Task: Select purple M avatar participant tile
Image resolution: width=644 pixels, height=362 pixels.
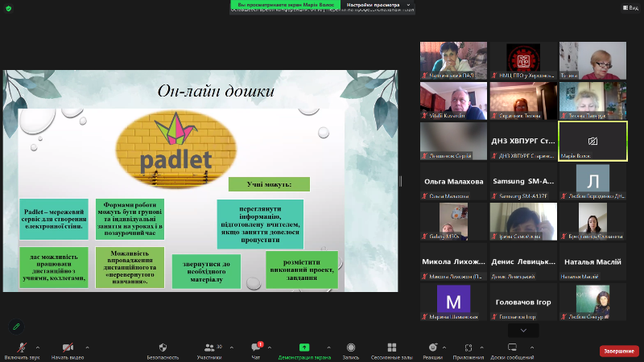Action: pyautogui.click(x=453, y=302)
